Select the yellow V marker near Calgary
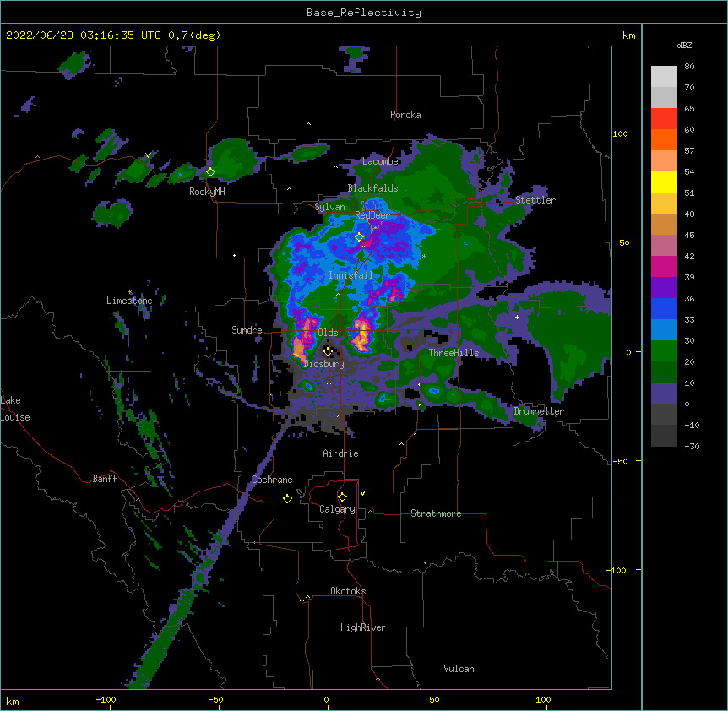Image resolution: width=728 pixels, height=711 pixels. click(x=362, y=493)
